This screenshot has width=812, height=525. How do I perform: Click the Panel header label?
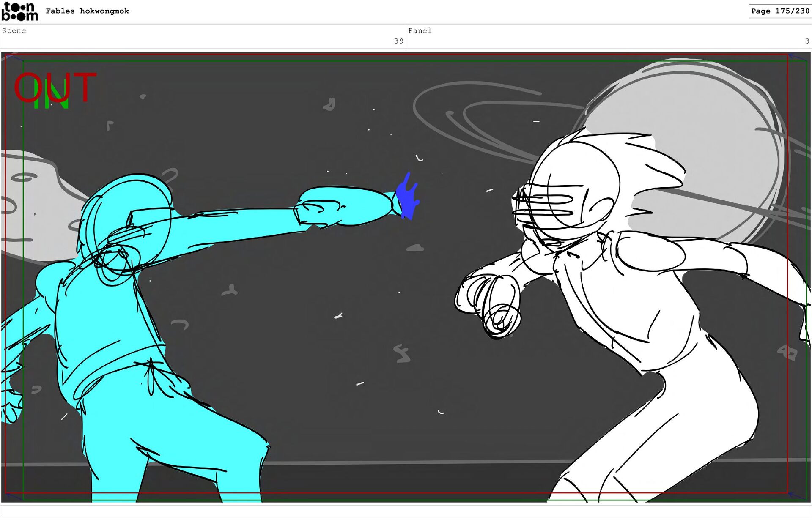tap(420, 30)
